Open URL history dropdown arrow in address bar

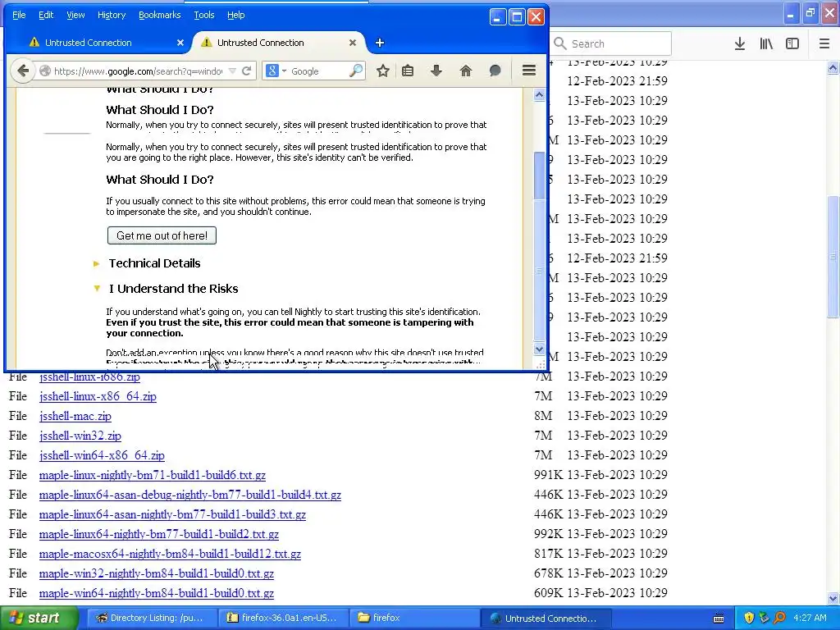click(232, 71)
